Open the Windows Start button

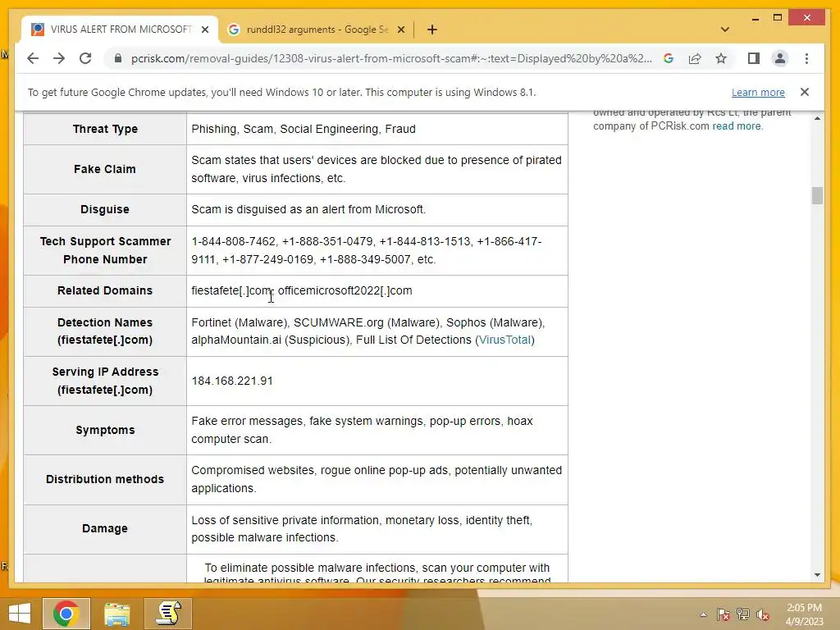pyautogui.click(x=20, y=614)
